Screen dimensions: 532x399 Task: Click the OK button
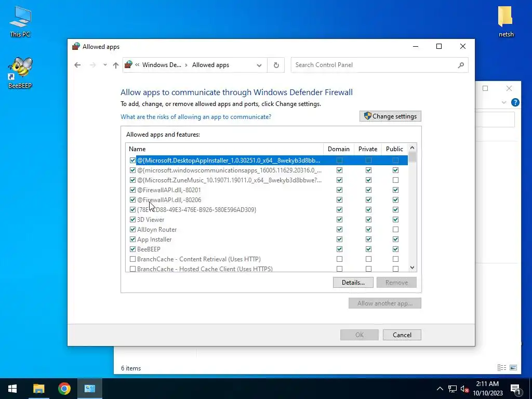click(360, 335)
